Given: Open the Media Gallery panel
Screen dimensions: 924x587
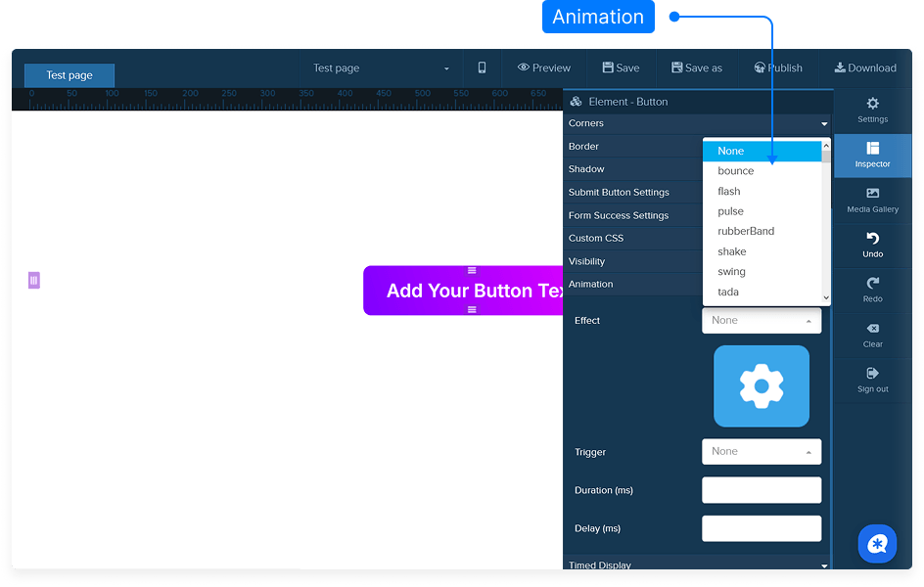Looking at the screenshot, I should click(872, 194).
